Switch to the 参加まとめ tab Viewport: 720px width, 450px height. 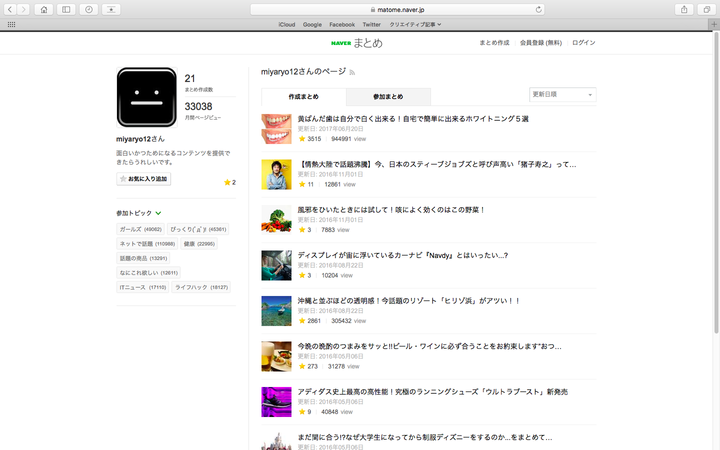(388, 97)
